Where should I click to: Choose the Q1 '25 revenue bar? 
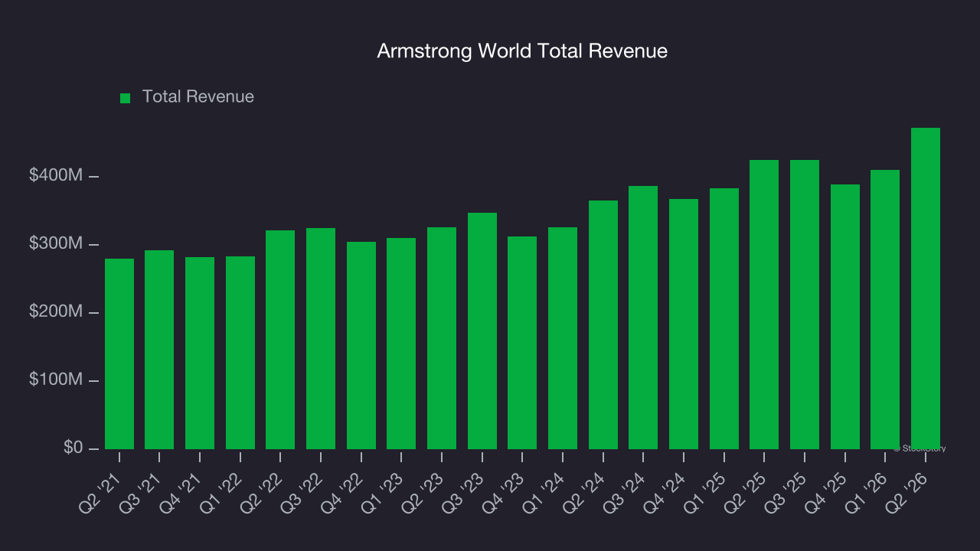pos(724,318)
